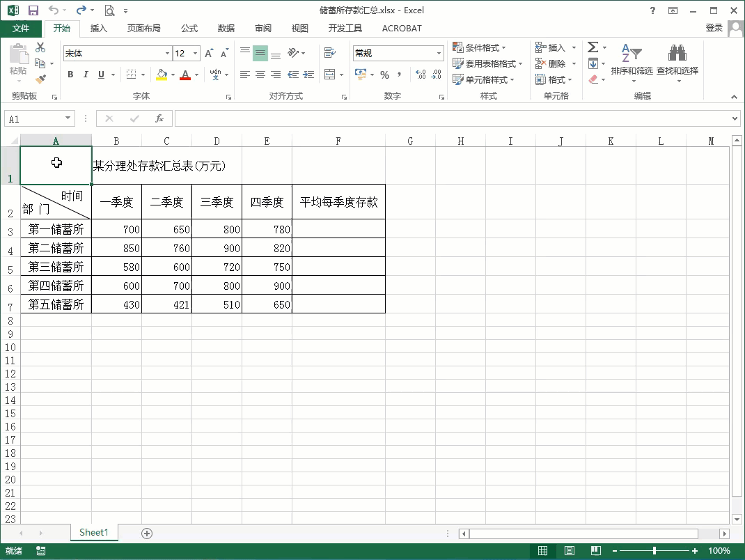This screenshot has width=745, height=560.
Task: Click the Wrap Text icon
Action: pyautogui.click(x=330, y=53)
